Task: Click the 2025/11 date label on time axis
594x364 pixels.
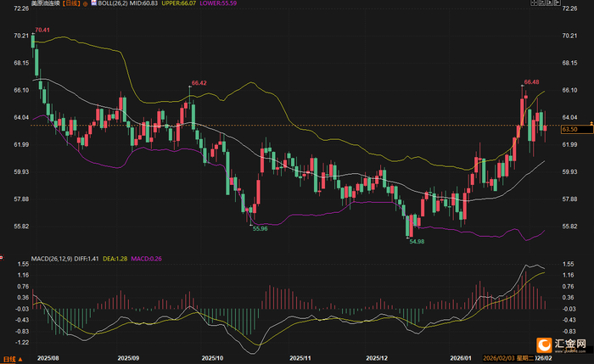Action: pyautogui.click(x=300, y=358)
